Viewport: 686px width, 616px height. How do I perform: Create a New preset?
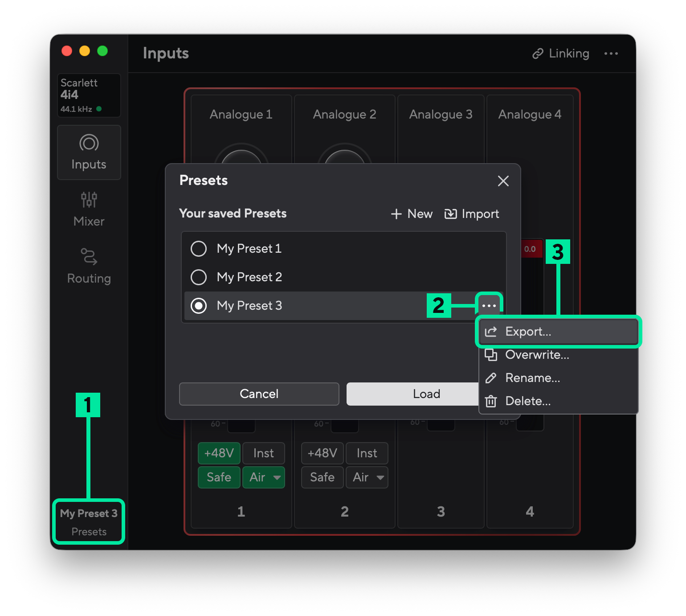(412, 214)
